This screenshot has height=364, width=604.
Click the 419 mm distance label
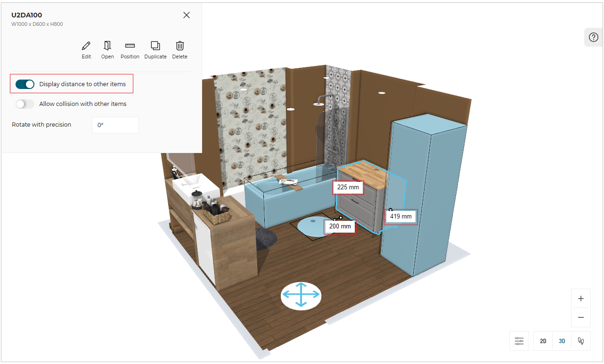pyautogui.click(x=401, y=217)
